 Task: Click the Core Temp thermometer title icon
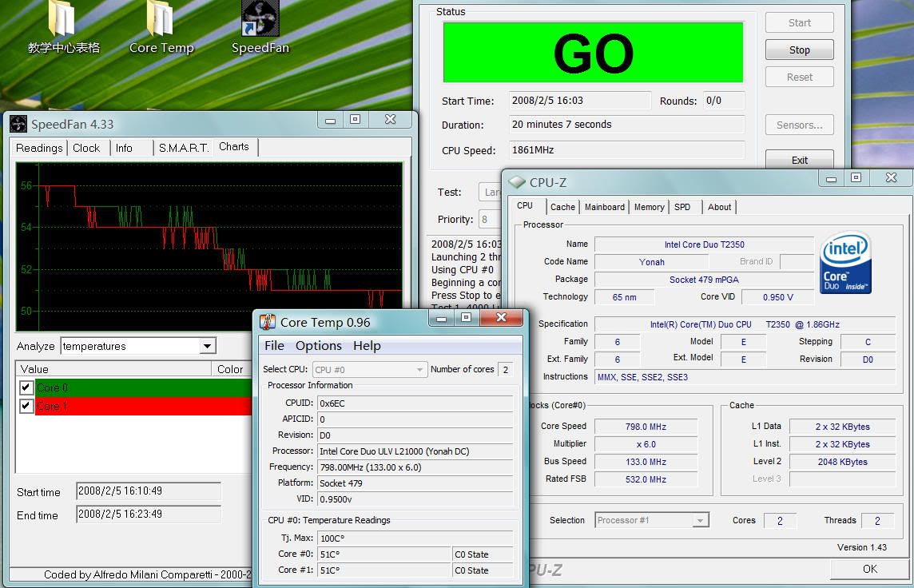tap(268, 322)
